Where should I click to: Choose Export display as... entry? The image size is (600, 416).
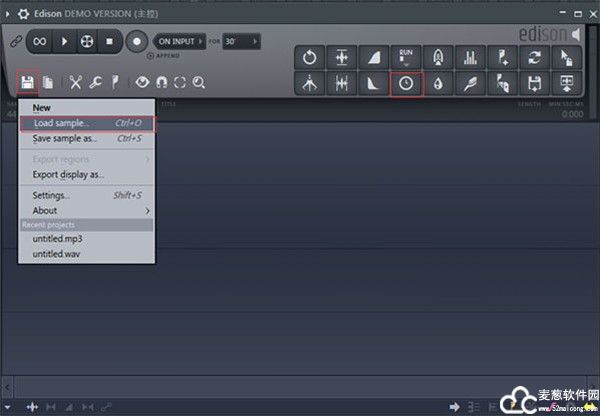click(87, 175)
